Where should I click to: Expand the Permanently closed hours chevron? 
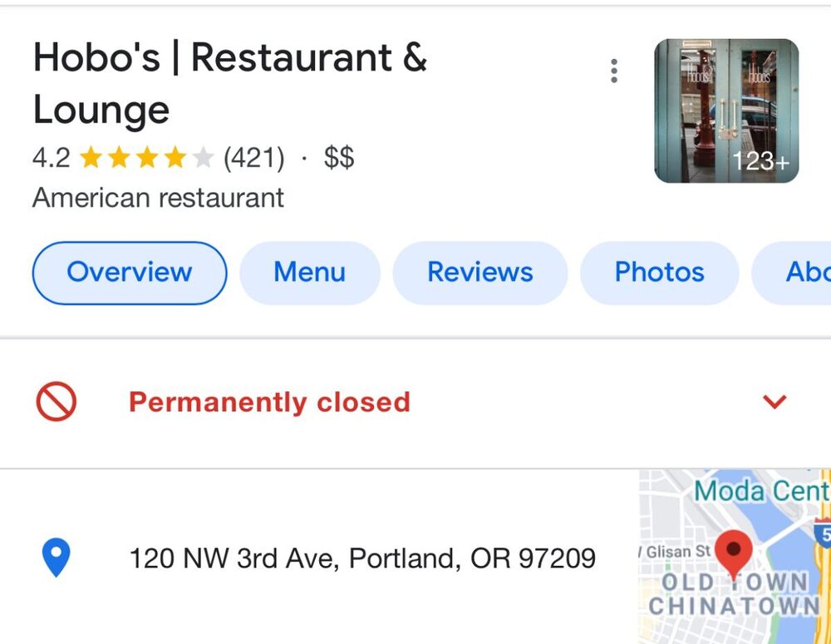[774, 402]
